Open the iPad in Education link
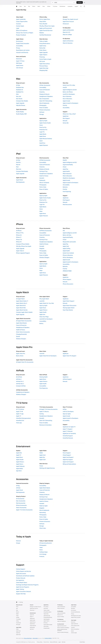 point(67,176)
